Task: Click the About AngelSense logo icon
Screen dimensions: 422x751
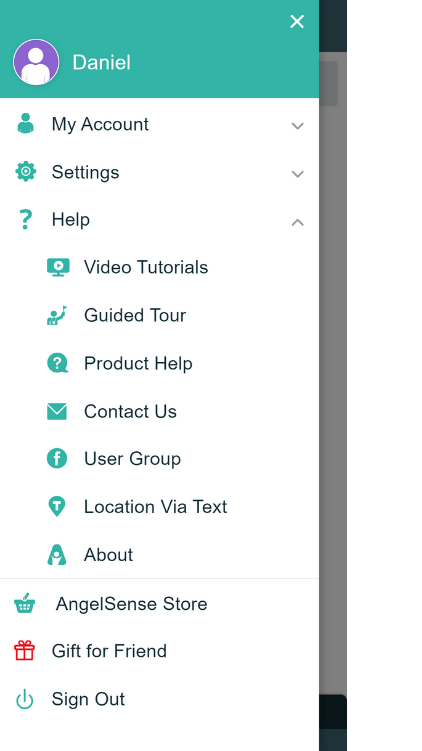Action: (57, 555)
